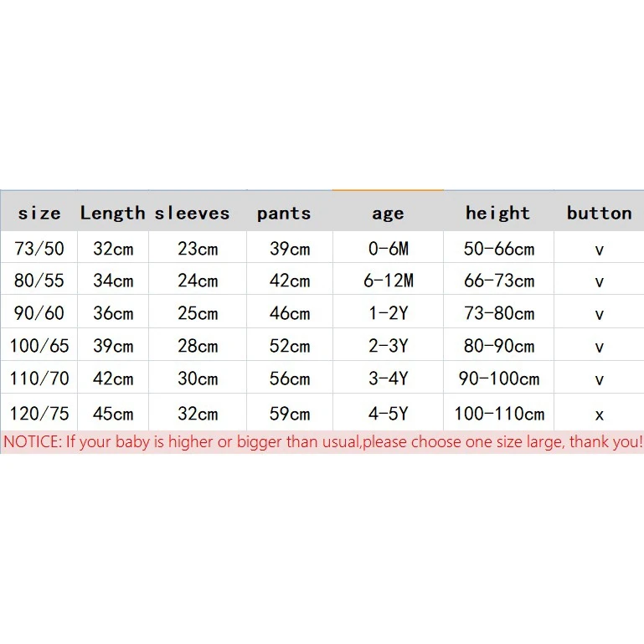Select the 6-12M age cell
This screenshot has width=644, height=644.
[388, 281]
